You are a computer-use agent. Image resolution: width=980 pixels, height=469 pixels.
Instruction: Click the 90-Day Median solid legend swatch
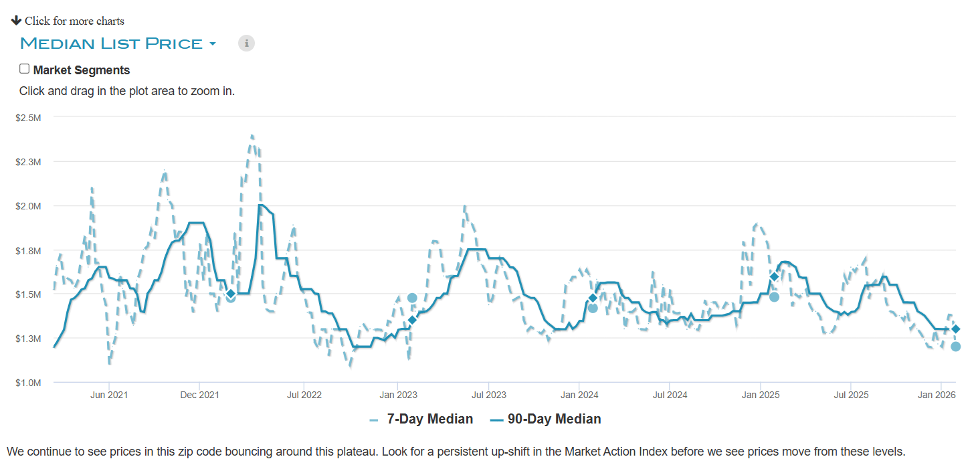pyautogui.click(x=496, y=420)
